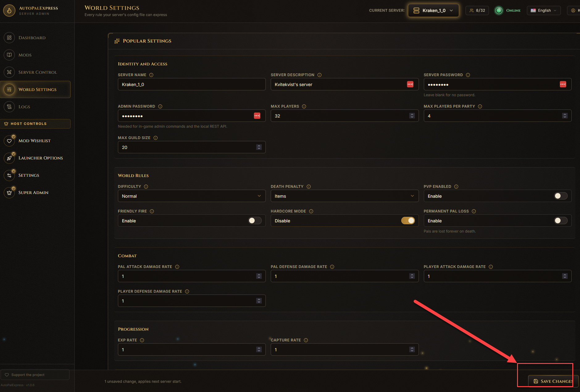The height and width of the screenshot is (392, 580).
Task: Adjust Player Defense Damage Rate stepper
Action: click(259, 301)
